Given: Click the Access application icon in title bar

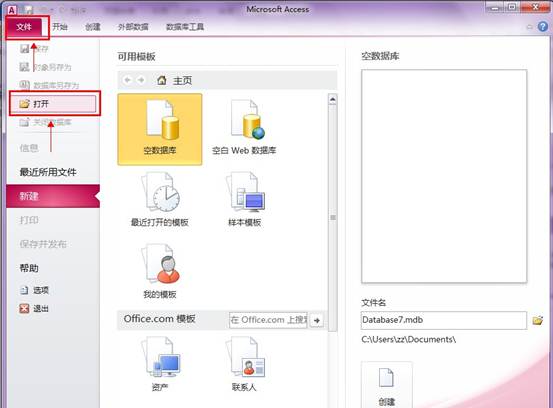Looking at the screenshot, I should pos(12,10).
